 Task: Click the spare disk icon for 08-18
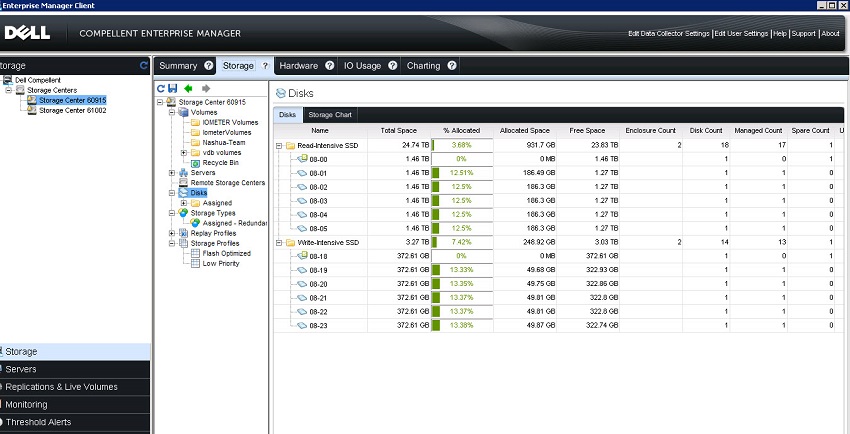pos(302,256)
